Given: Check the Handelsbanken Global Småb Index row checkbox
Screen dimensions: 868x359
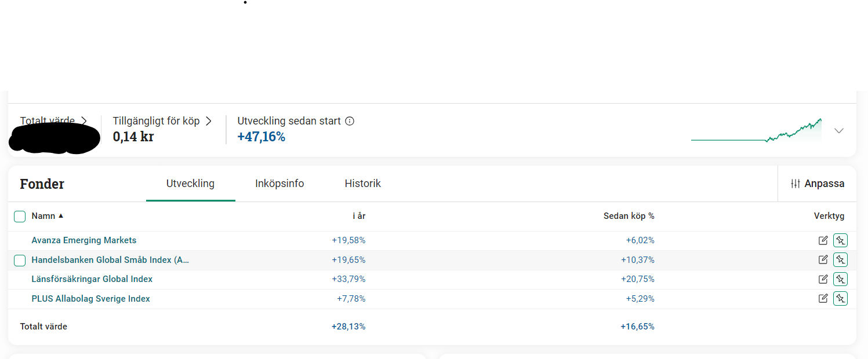Looking at the screenshot, I should (20, 261).
